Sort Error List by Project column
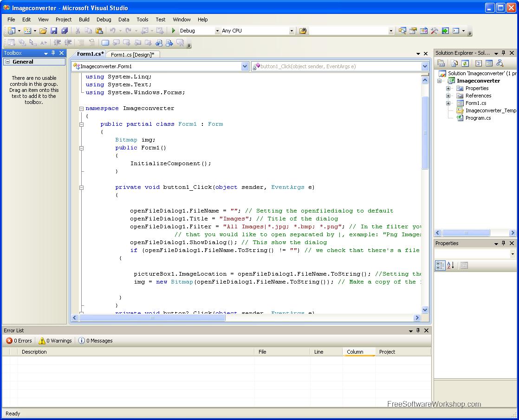This screenshot has height=420, width=519. [403, 352]
